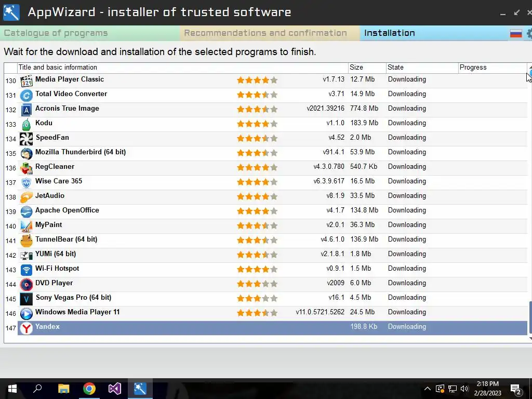Click the taskbar clock 2:18 PM

[x=487, y=384]
